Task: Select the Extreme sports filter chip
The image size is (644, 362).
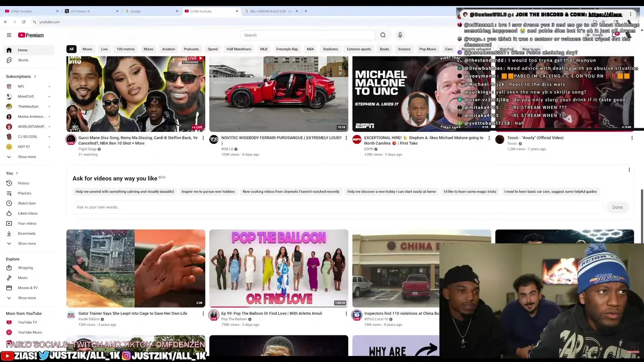Action: 359,49
